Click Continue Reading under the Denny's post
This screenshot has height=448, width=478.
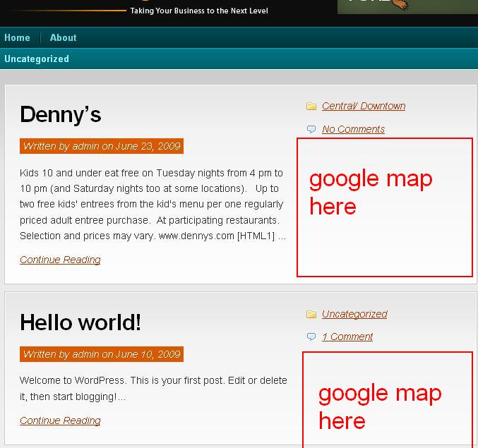coord(60,260)
